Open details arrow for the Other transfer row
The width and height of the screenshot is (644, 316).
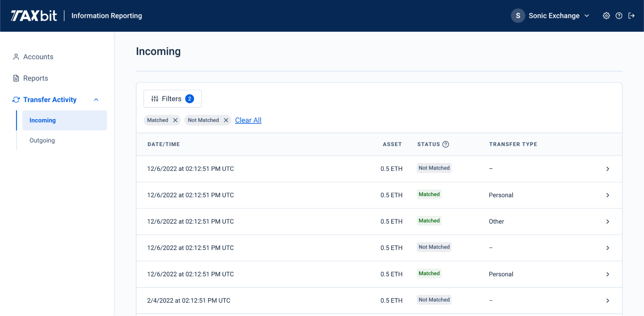[x=607, y=222]
